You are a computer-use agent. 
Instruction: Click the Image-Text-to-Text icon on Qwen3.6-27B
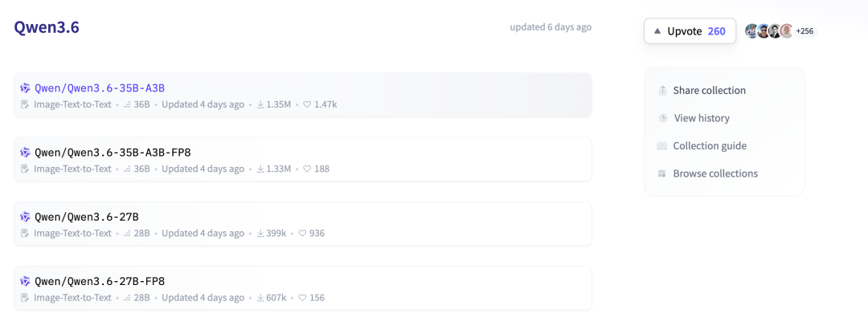(25, 233)
